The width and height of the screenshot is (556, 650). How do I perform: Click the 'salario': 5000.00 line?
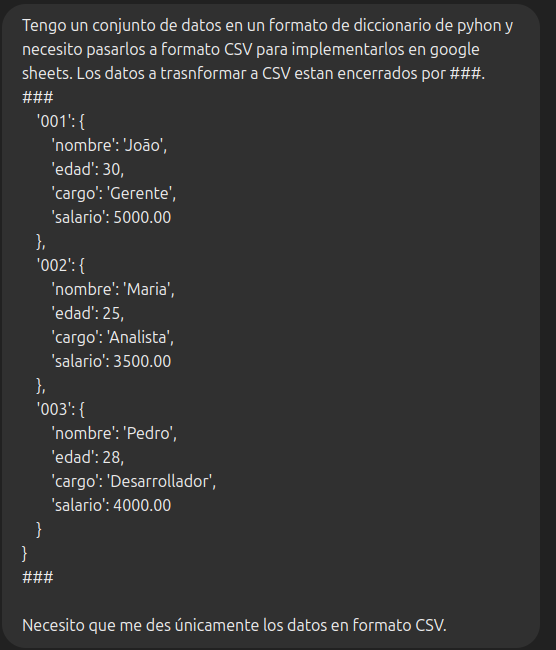point(111,217)
